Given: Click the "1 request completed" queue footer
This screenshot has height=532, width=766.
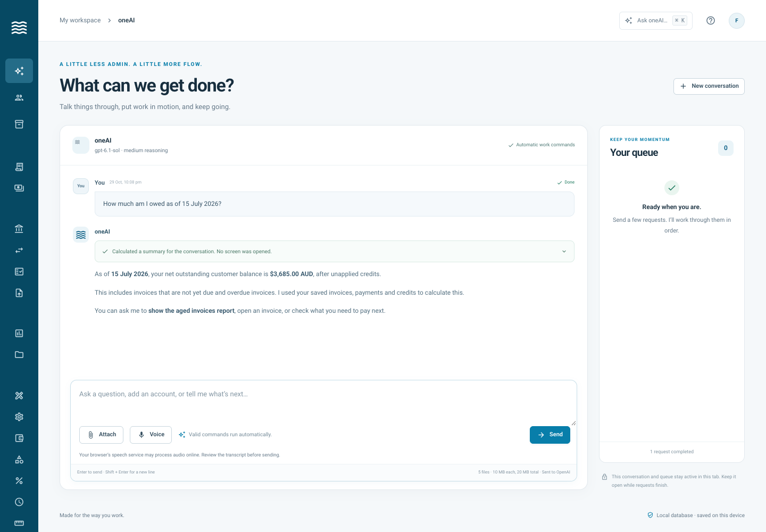Looking at the screenshot, I should (672, 452).
